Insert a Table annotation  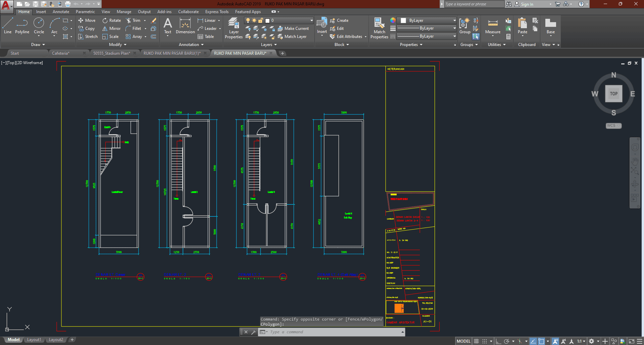pos(206,37)
